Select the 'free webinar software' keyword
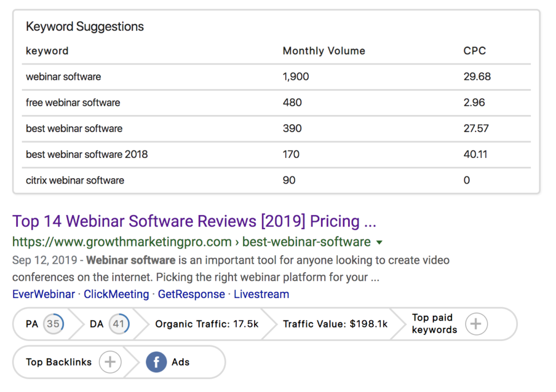Screen dimensions: 556x392 (73, 103)
